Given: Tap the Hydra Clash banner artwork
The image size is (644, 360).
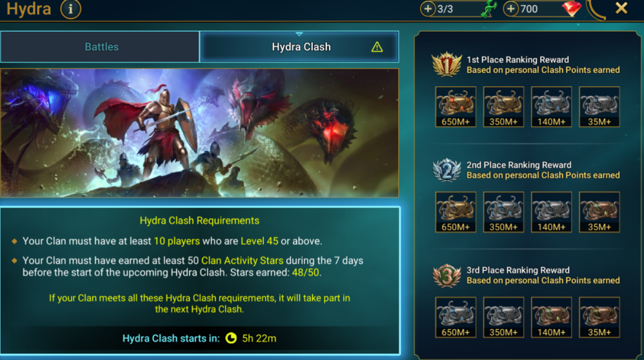Looking at the screenshot, I should [199, 133].
